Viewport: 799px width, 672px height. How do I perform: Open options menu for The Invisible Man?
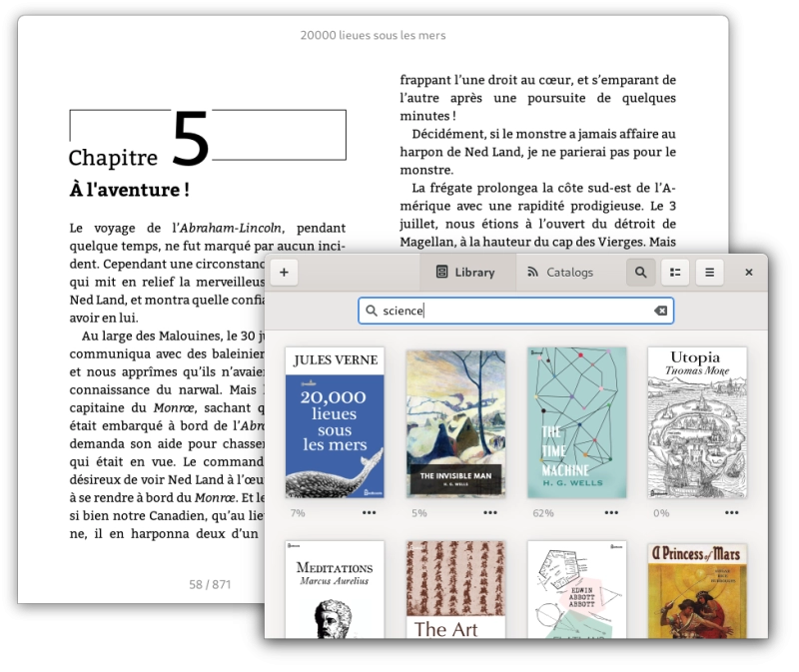(x=490, y=512)
